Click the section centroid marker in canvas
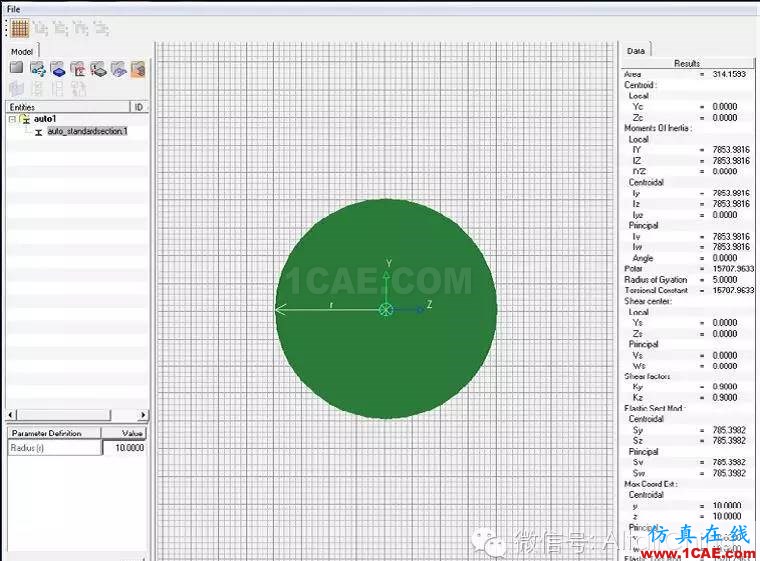Image resolution: width=760 pixels, height=561 pixels. (385, 310)
